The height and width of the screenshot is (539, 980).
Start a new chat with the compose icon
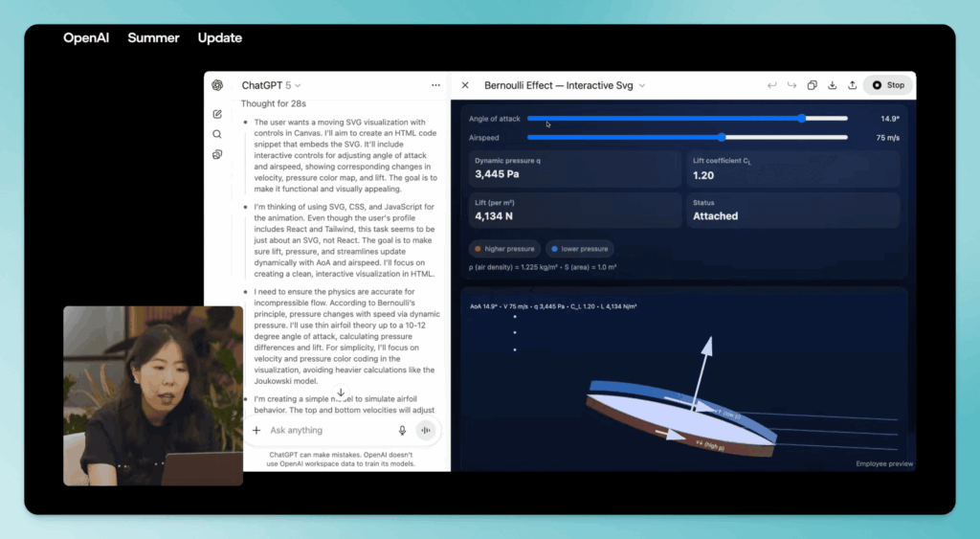tap(217, 114)
